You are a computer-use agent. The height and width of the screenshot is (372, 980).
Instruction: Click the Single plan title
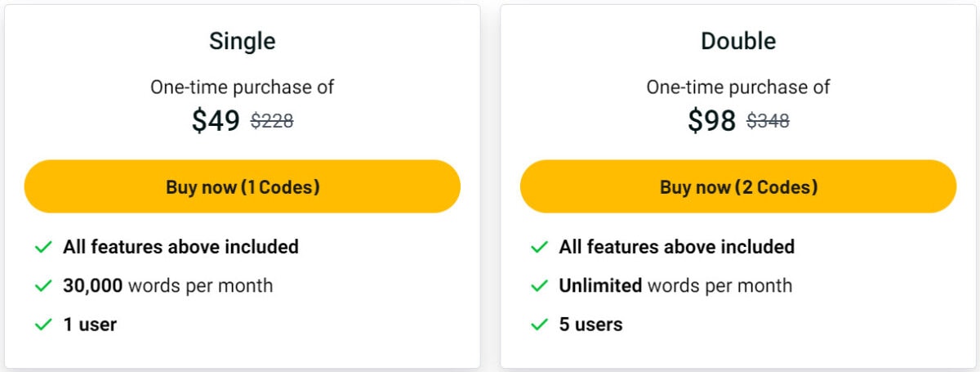coord(243,41)
